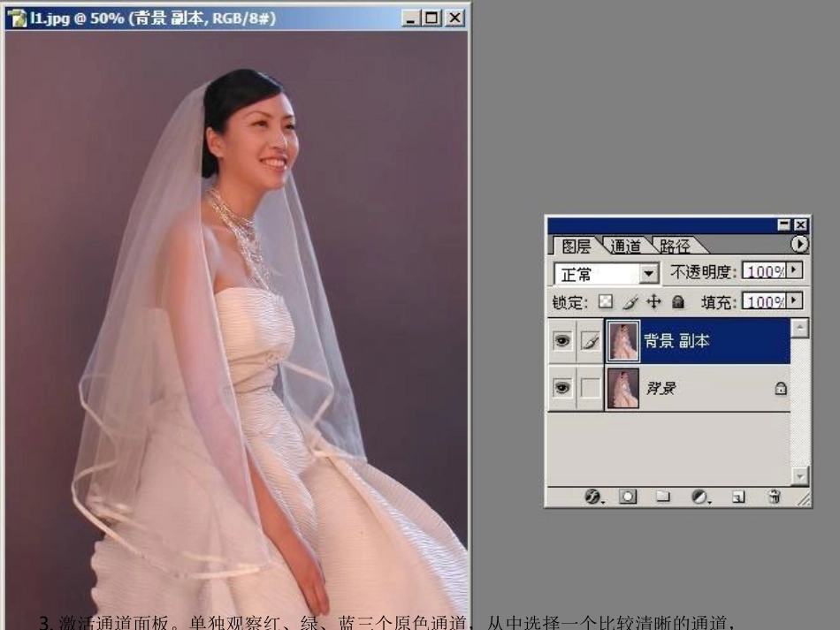Viewport: 840px width, 630px height.
Task: Click layers panel scrollbar down arrow
Action: (799, 475)
